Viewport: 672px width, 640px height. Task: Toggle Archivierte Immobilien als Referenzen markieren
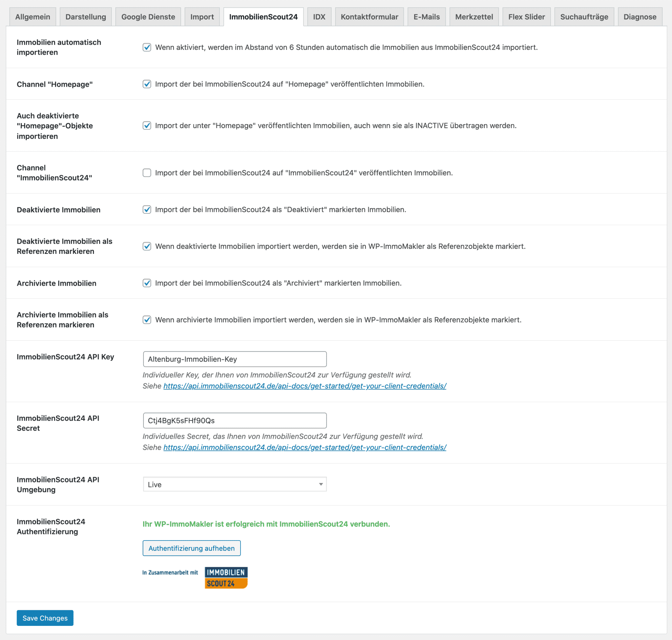(147, 320)
